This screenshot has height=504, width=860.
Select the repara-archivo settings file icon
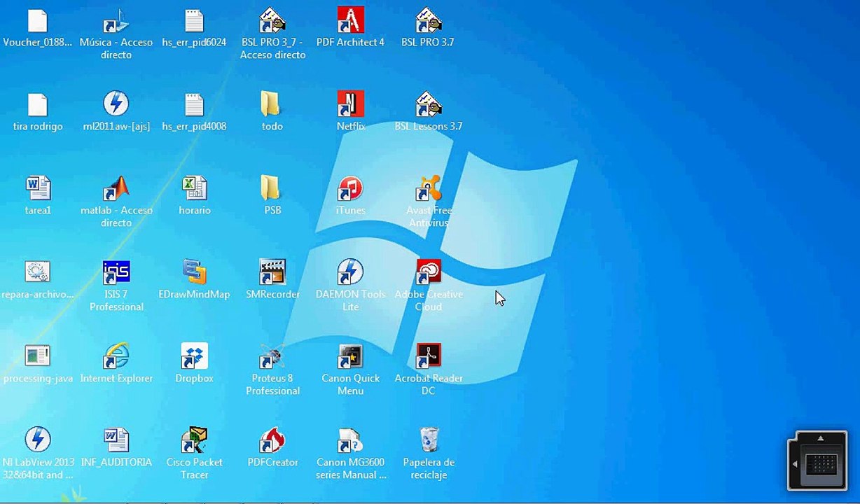pos(38,272)
